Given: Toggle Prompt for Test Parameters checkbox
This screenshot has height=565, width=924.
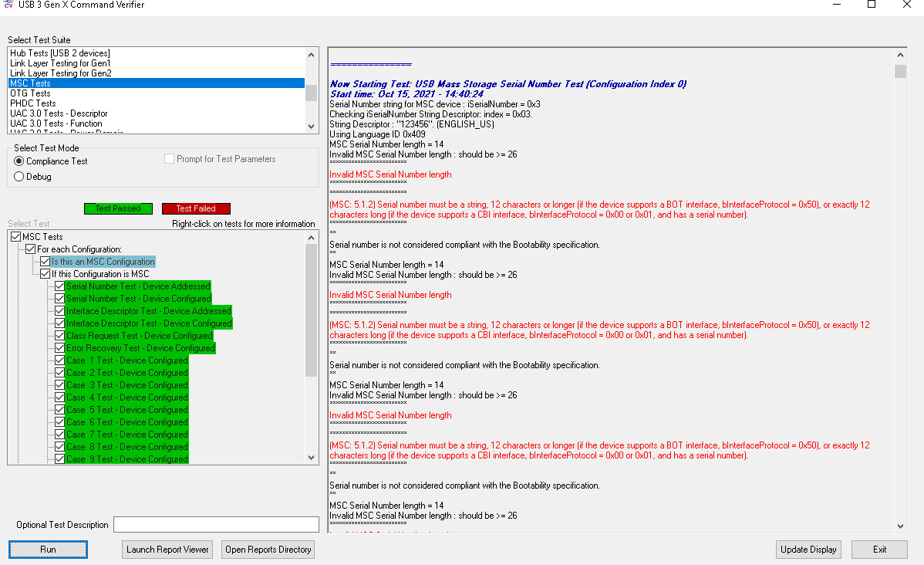Looking at the screenshot, I should [x=169, y=159].
